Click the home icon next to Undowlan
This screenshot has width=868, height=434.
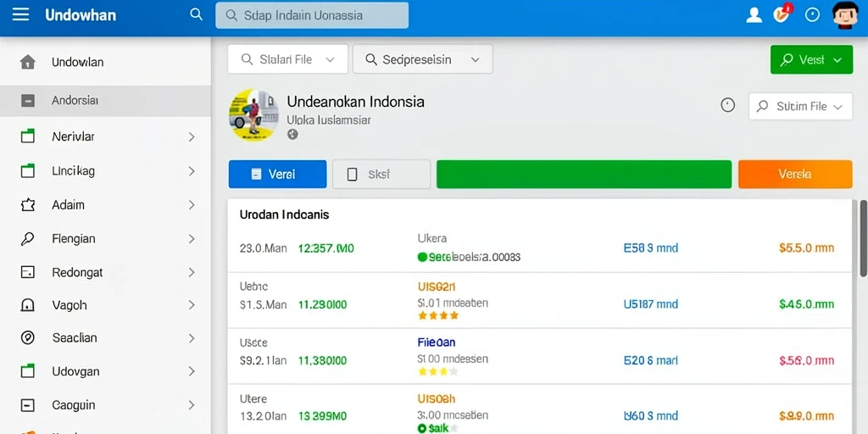[x=28, y=62]
